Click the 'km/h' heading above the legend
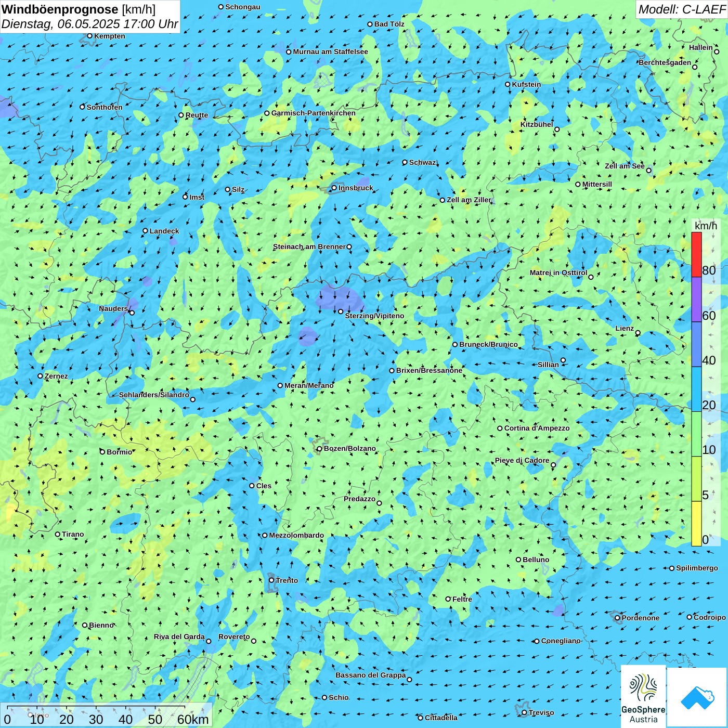Viewport: 728px width, 728px height. tap(706, 226)
